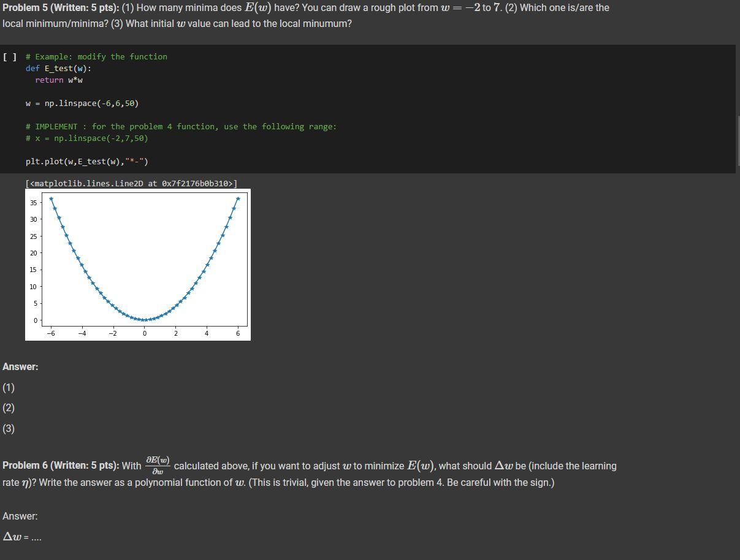
Task: Click the run cell brackets icon
Action: pyautogui.click(x=9, y=56)
